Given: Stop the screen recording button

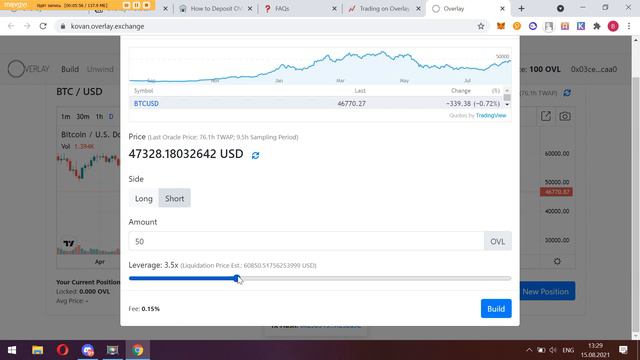Looking at the screenshot, I should pos(147,5).
